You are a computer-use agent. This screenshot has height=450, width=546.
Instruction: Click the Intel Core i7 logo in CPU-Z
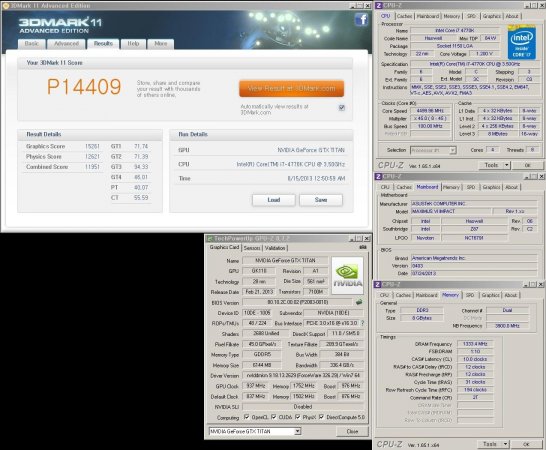click(521, 42)
